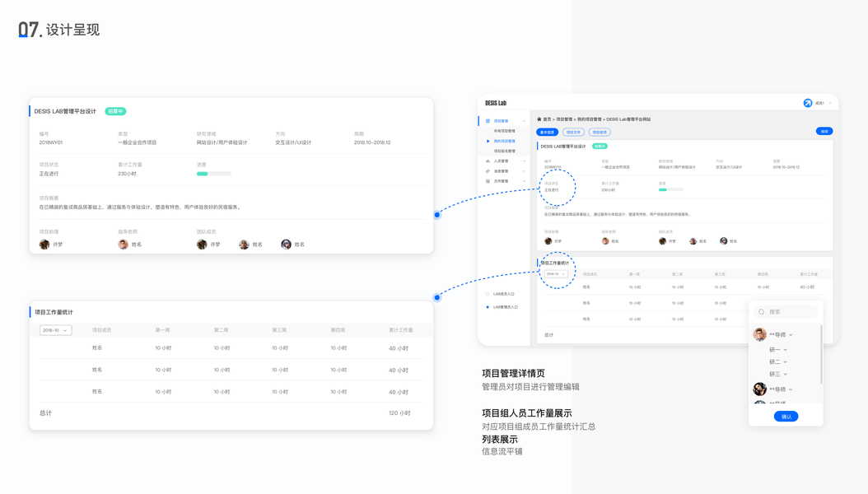The width and height of the screenshot is (868, 494).
Task: Click green status badge in left card
Action: point(115,111)
